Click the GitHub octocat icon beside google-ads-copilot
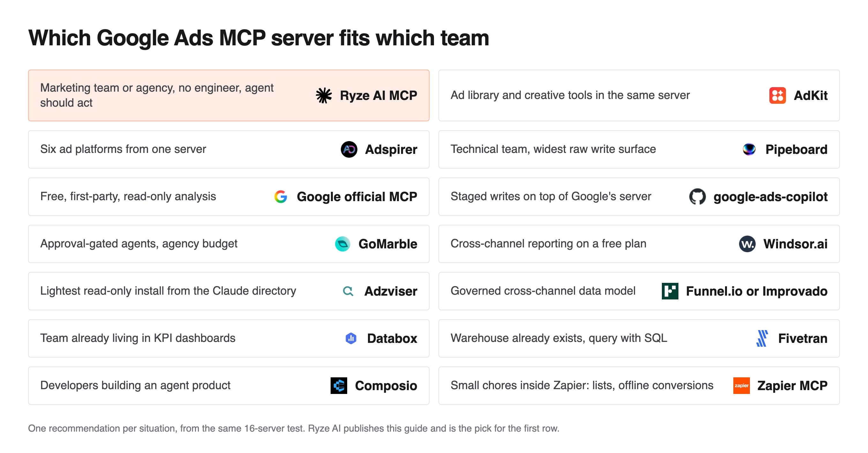The height and width of the screenshot is (453, 868). [697, 197]
